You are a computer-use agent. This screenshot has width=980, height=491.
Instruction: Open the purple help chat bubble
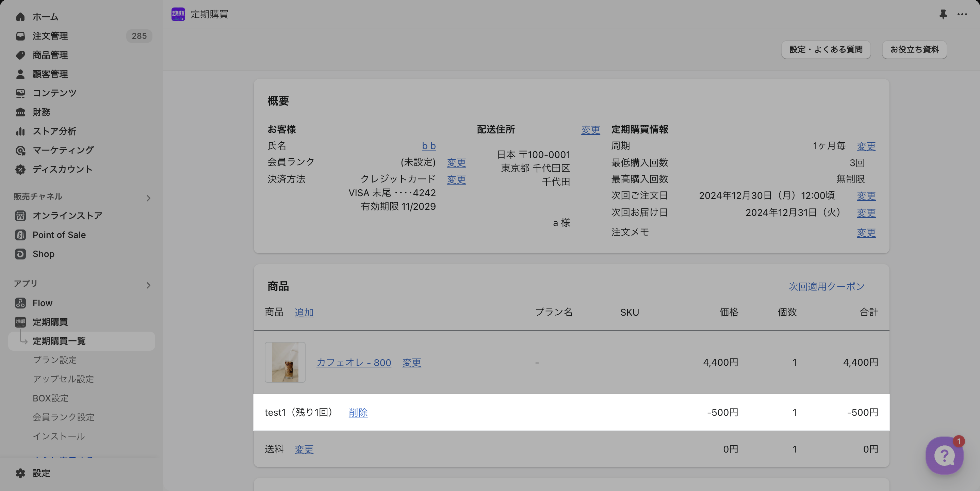944,455
